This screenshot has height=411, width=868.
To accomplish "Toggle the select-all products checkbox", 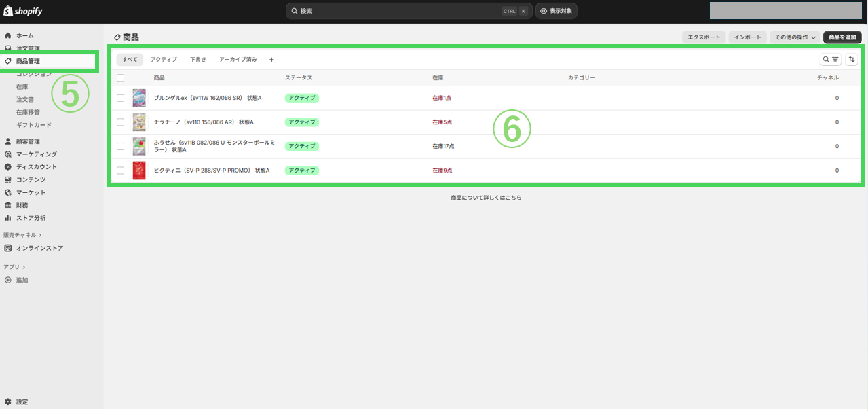I will point(121,78).
